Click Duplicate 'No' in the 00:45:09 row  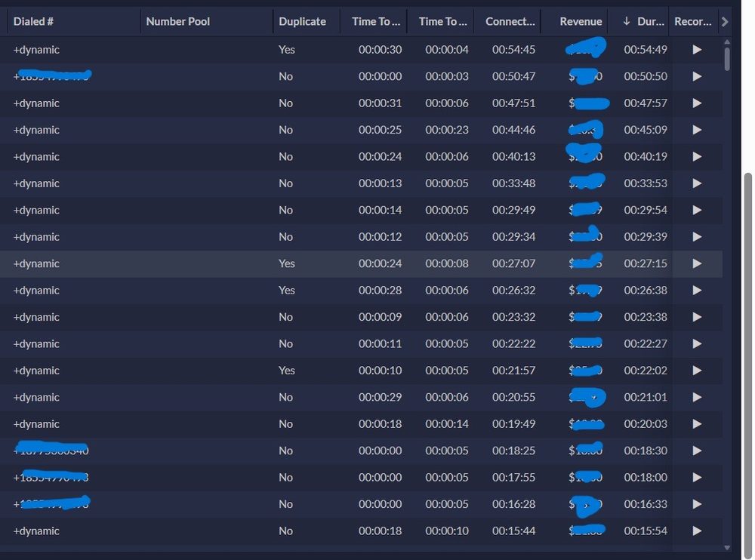click(x=285, y=130)
